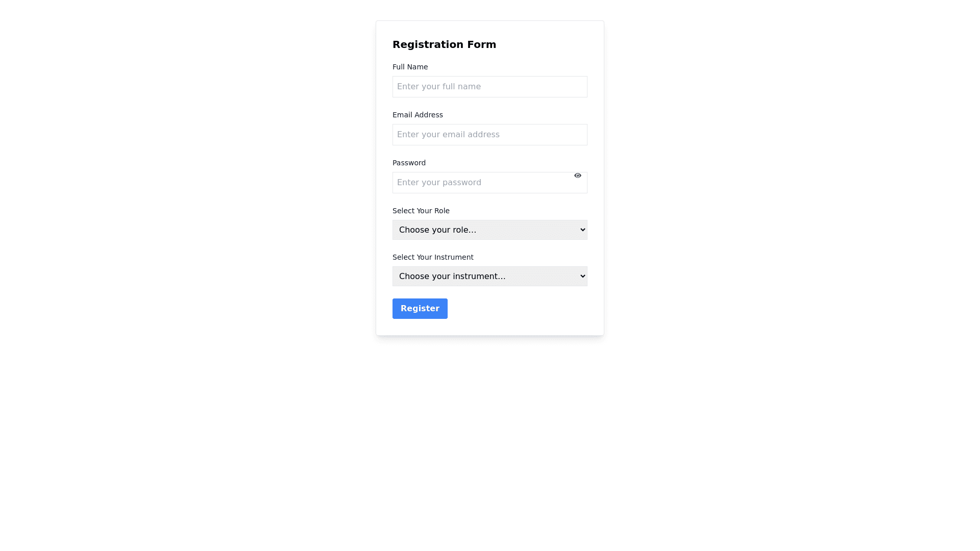This screenshot has width=980, height=551.
Task: Click the "Select Your Instrument" label
Action: 432,257
